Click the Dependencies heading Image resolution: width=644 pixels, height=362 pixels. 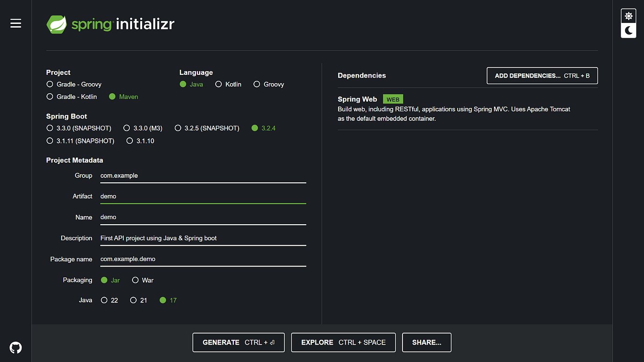click(x=362, y=75)
